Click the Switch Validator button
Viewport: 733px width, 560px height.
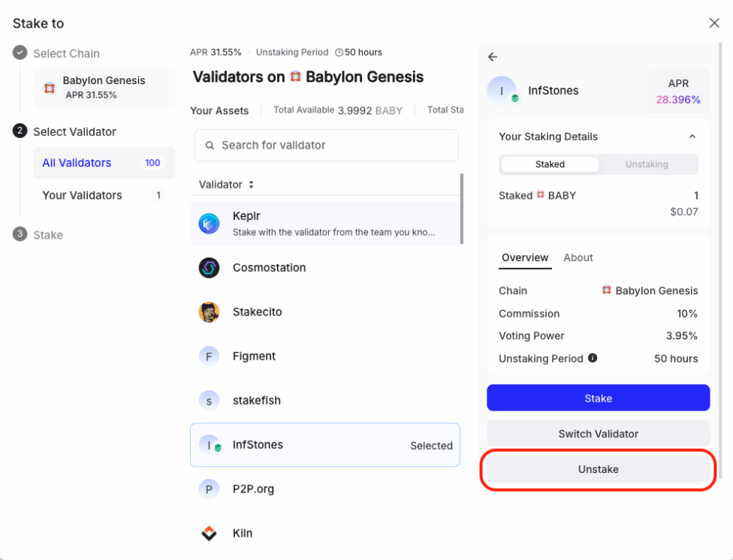tap(598, 433)
